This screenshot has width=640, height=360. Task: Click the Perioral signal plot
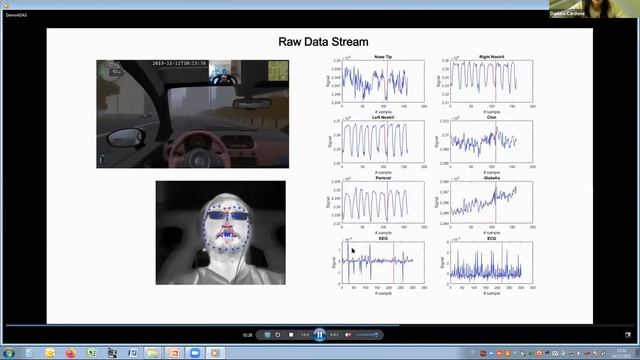tap(383, 202)
